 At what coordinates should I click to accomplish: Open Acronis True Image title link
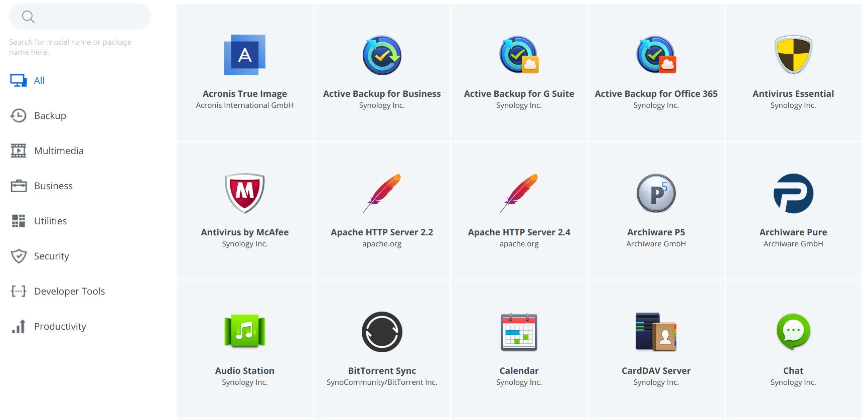(245, 93)
